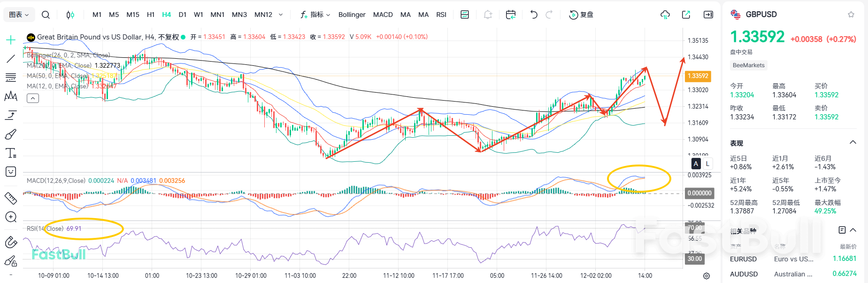Select the brush drawing tool
Screen dimensions: 868x283
point(11,134)
